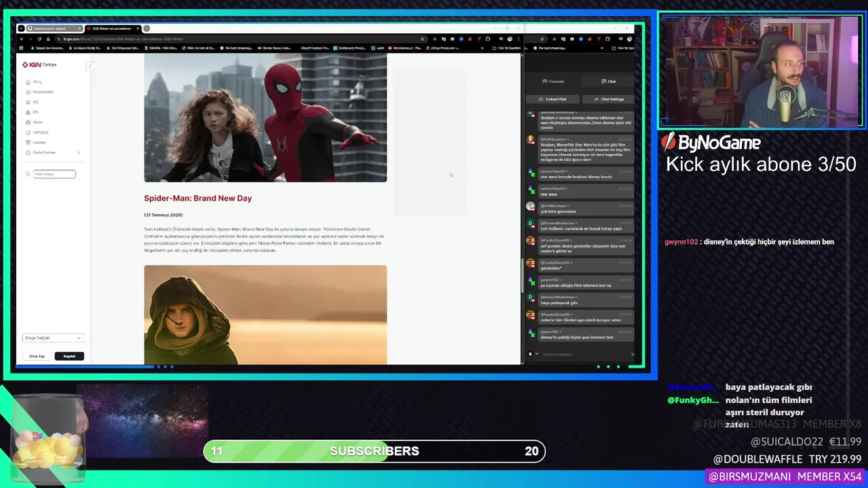The image size is (868, 488).
Task: Collapse the IGN sidebar with the arrow button
Action: [x=90, y=66]
